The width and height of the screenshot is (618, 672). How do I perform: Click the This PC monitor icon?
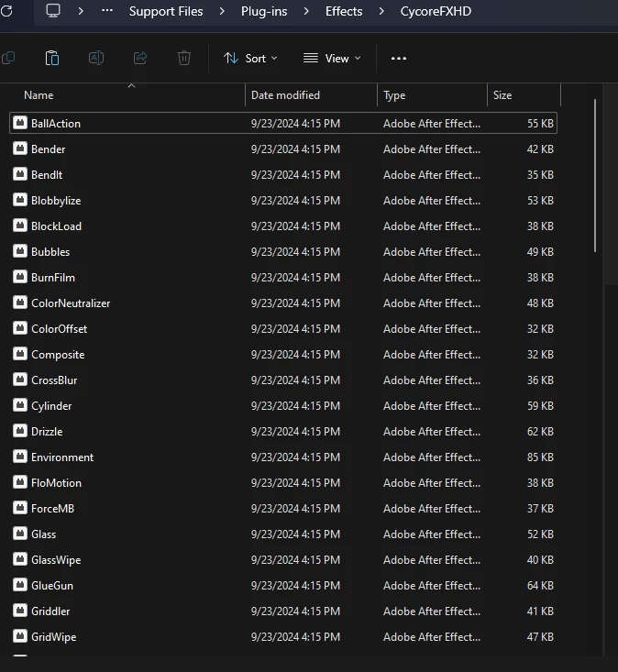tap(53, 11)
